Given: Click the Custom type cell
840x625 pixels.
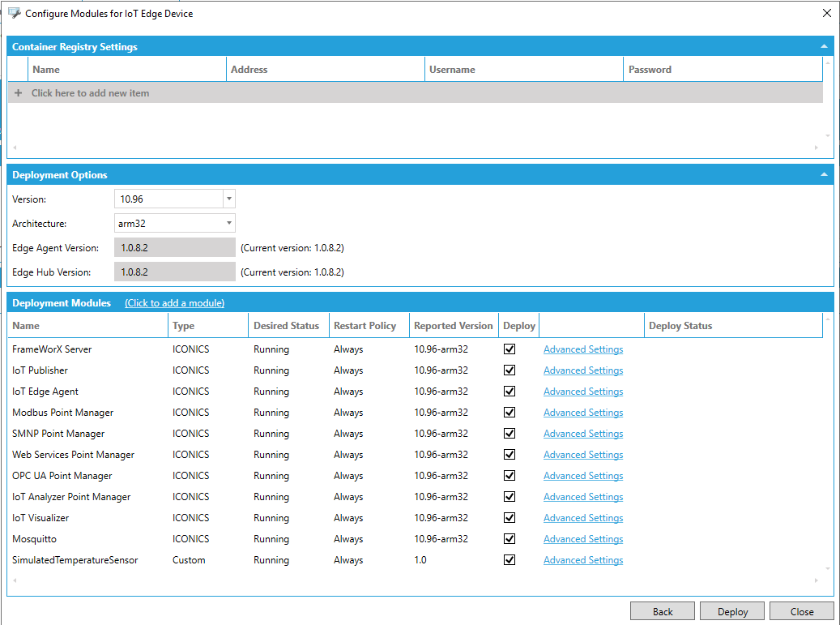Looking at the screenshot, I should click(189, 559).
